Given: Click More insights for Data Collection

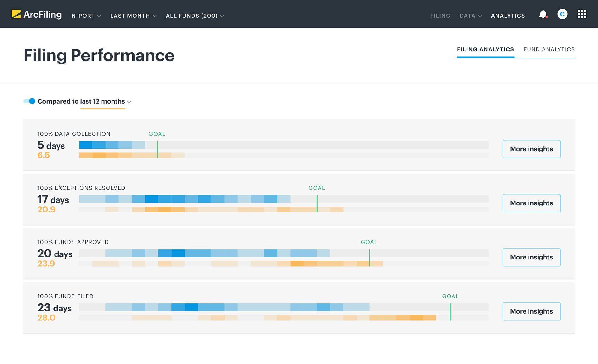Looking at the screenshot, I should [531, 149].
